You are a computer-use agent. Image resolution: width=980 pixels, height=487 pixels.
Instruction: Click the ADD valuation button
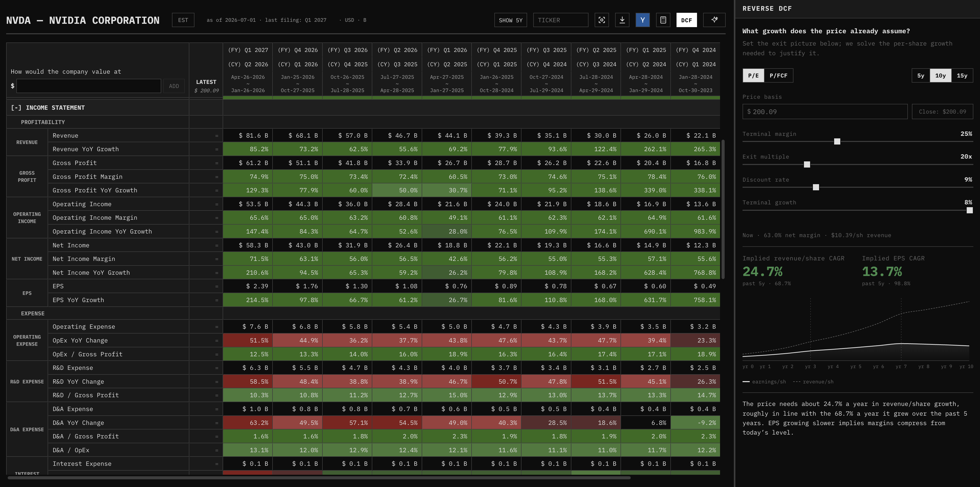pyautogui.click(x=174, y=86)
